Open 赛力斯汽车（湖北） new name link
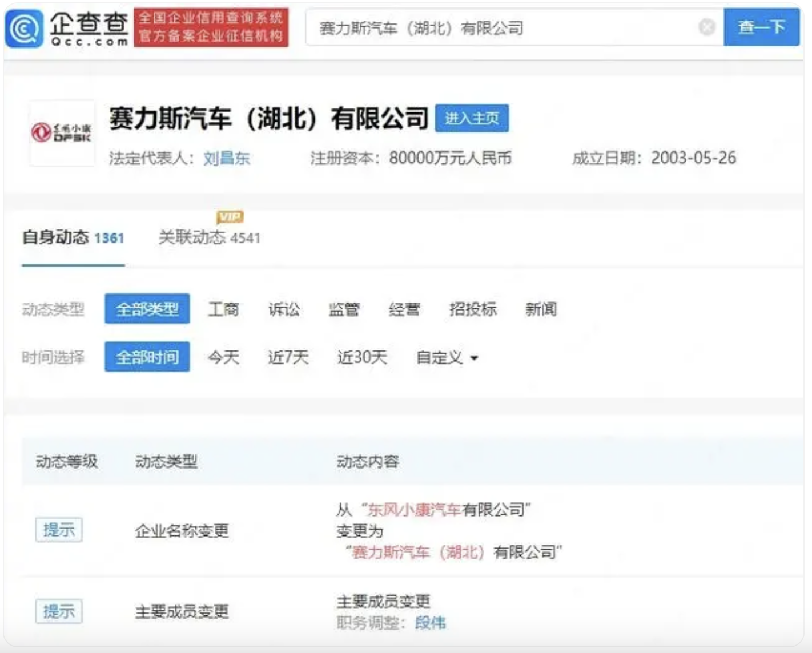The image size is (812, 653). click(x=419, y=552)
